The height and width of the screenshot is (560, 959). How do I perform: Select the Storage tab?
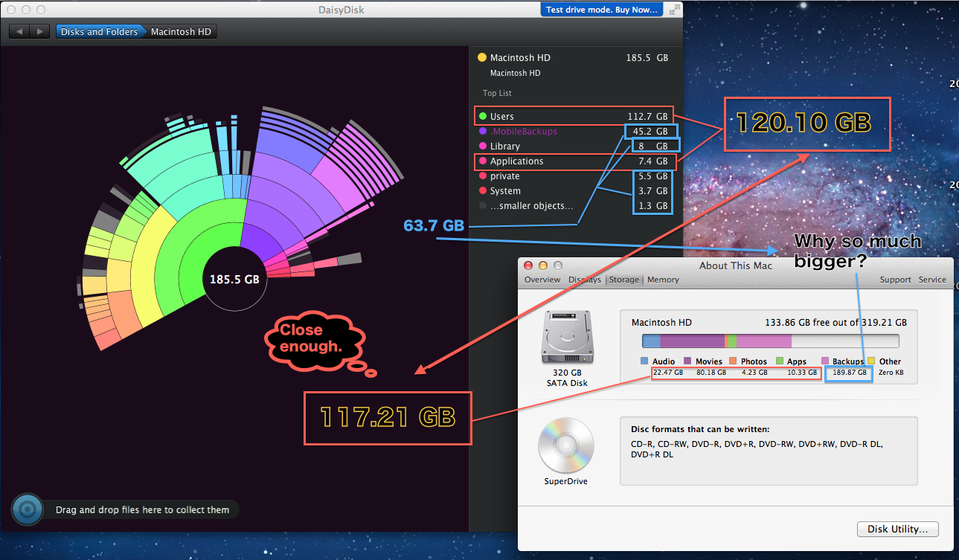click(624, 280)
